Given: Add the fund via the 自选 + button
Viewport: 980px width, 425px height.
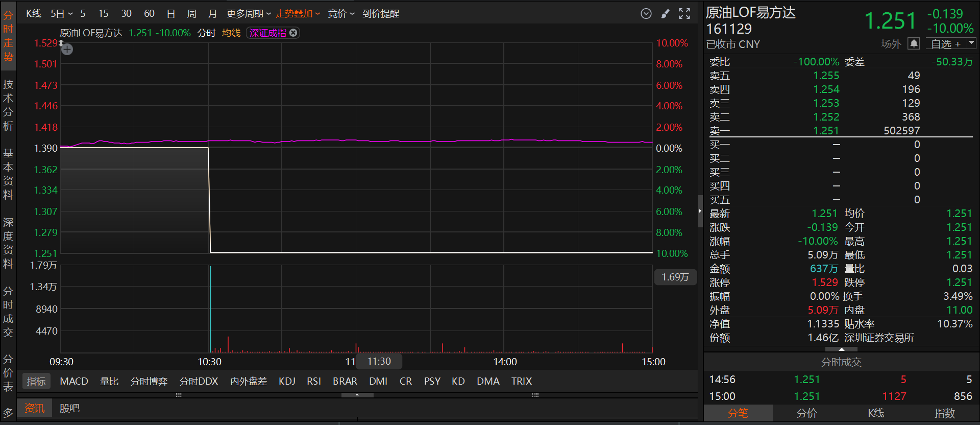Looking at the screenshot, I should (x=945, y=44).
